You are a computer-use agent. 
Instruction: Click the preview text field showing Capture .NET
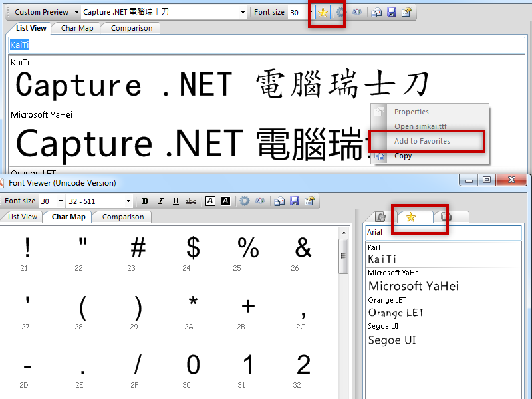tap(160, 13)
